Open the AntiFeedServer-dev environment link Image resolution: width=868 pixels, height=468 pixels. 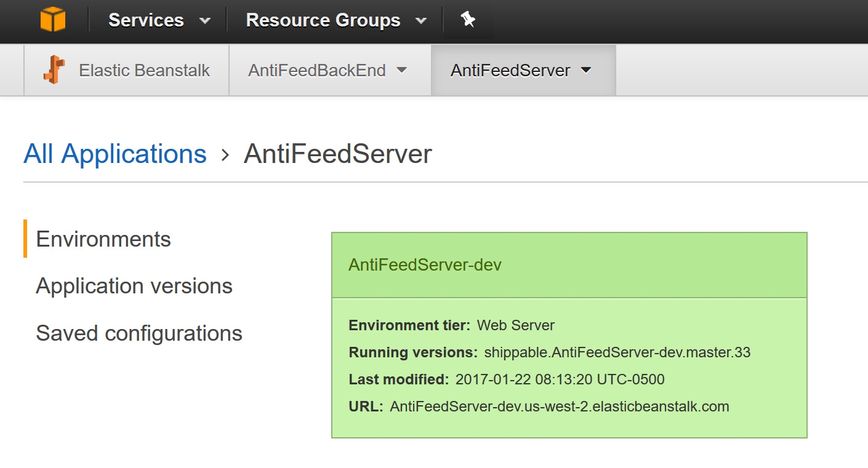[x=425, y=265]
